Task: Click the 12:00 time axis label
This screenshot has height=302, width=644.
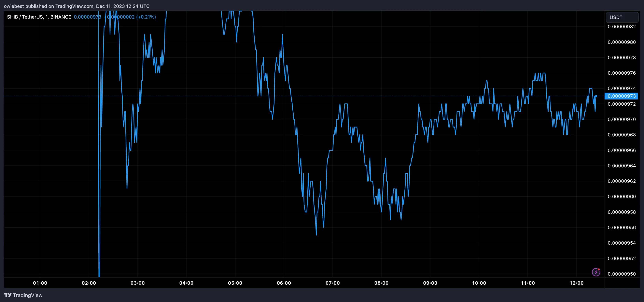Action: [577, 283]
